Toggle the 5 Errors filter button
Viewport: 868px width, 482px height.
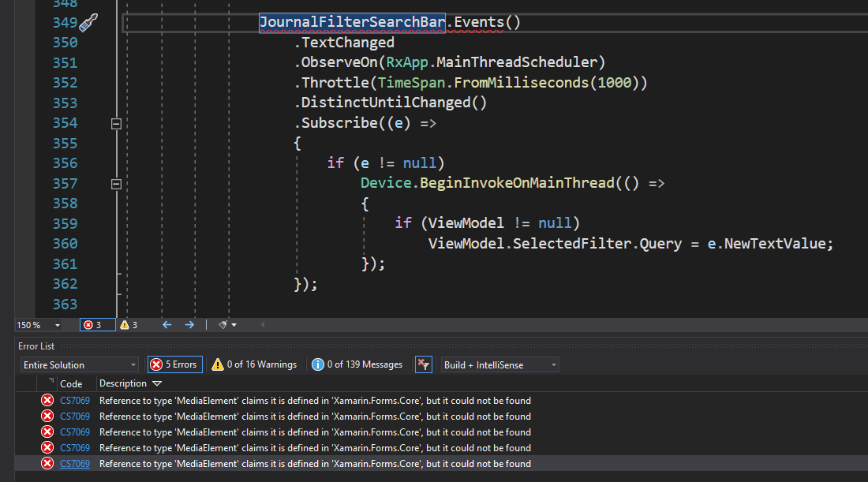174,364
